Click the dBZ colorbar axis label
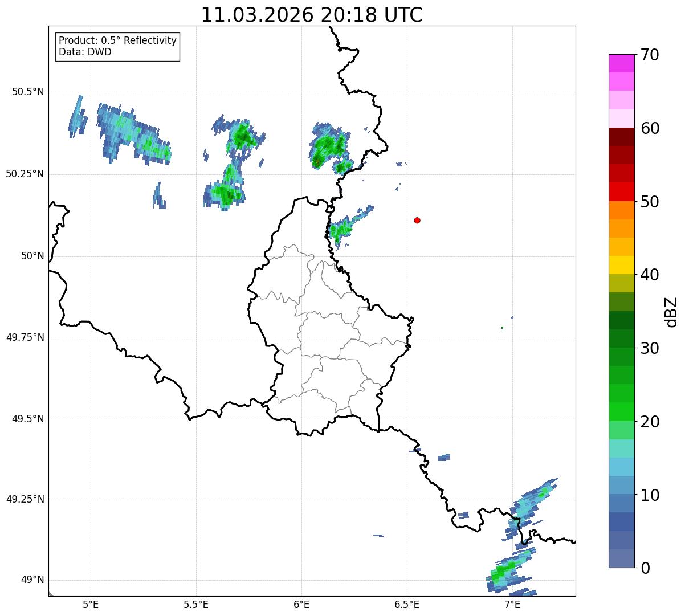Image resolution: width=685 pixels, height=616 pixels. [x=671, y=311]
